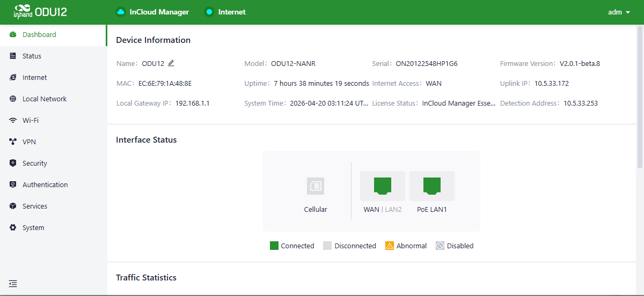This screenshot has height=296, width=644.
Task: Click the green Connected legend swatch
Action: [x=274, y=246]
